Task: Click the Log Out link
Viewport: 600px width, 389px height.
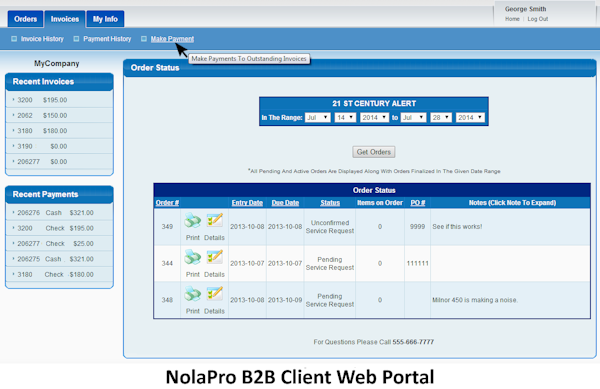Action: pyautogui.click(x=538, y=19)
